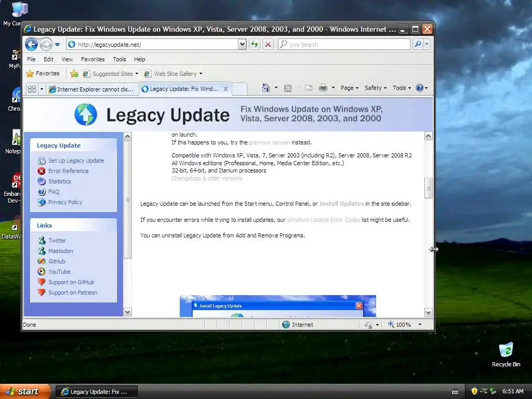This screenshot has height=399, width=532.
Task: Open the Edit menu
Action: click(x=48, y=59)
